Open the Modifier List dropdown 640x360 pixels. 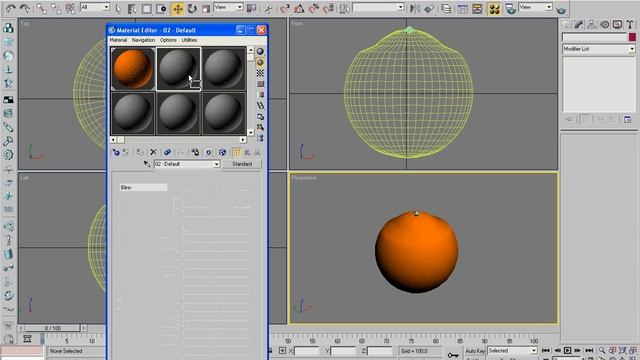coord(598,49)
